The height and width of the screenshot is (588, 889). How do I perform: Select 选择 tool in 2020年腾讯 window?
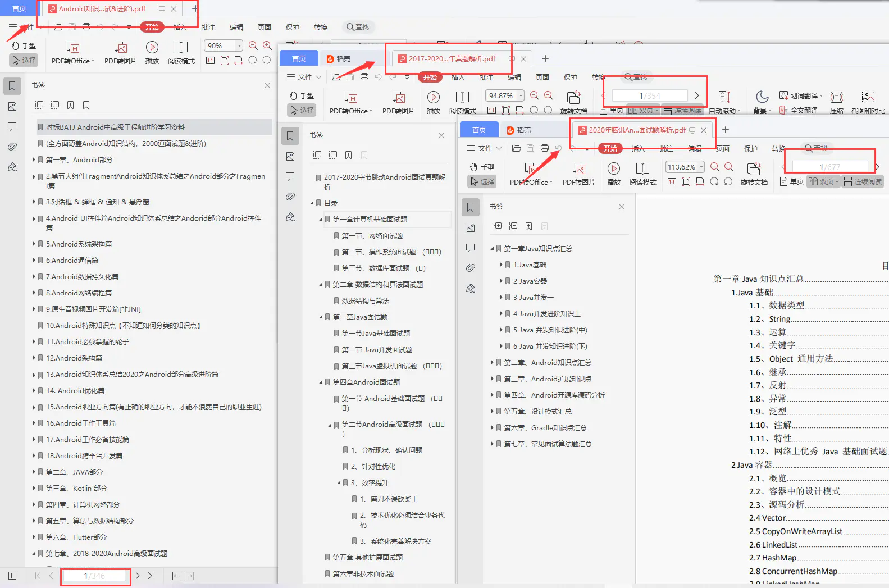(482, 181)
